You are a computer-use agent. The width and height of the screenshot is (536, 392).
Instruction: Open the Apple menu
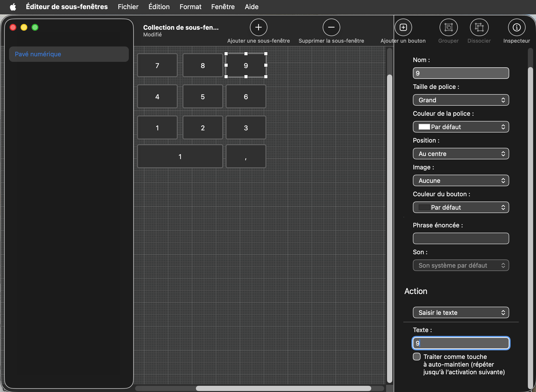(x=13, y=7)
